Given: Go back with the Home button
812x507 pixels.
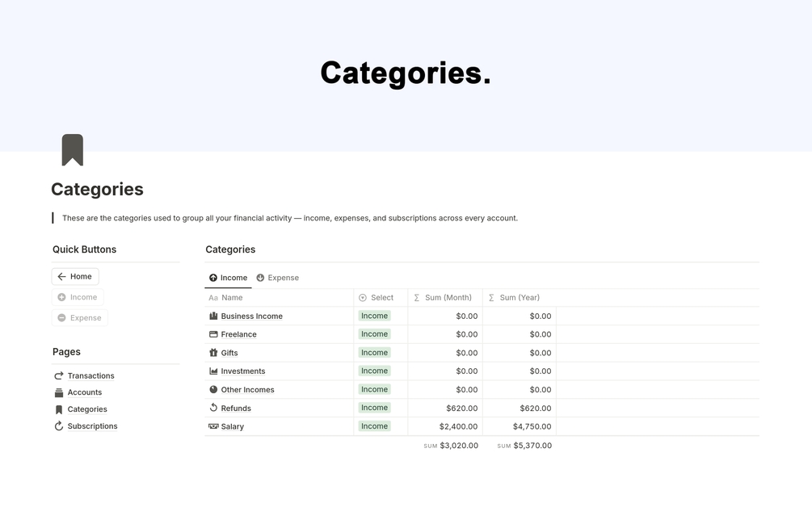Looking at the screenshot, I should click(x=75, y=276).
